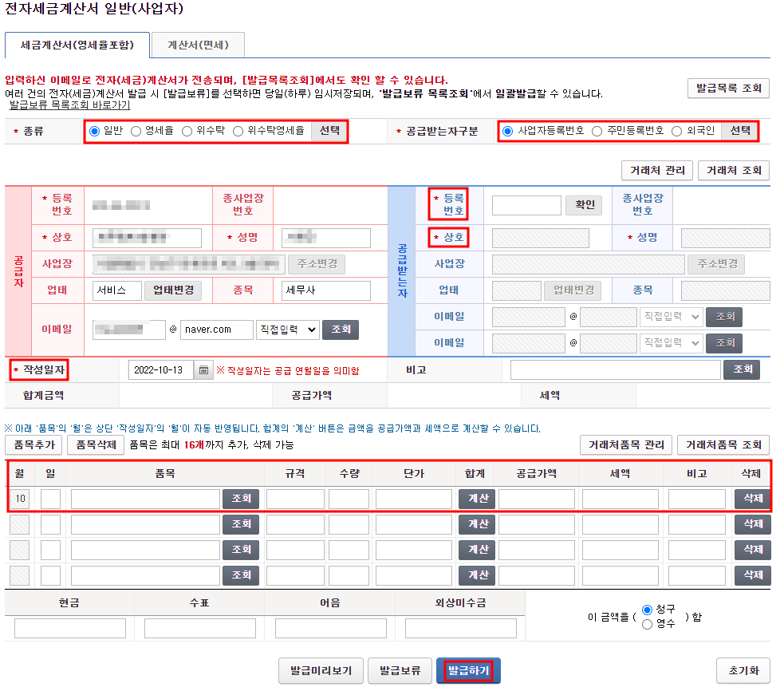Click 발급하기 to issue the invoice
This screenshot has height=691, width=784.
[x=468, y=670]
